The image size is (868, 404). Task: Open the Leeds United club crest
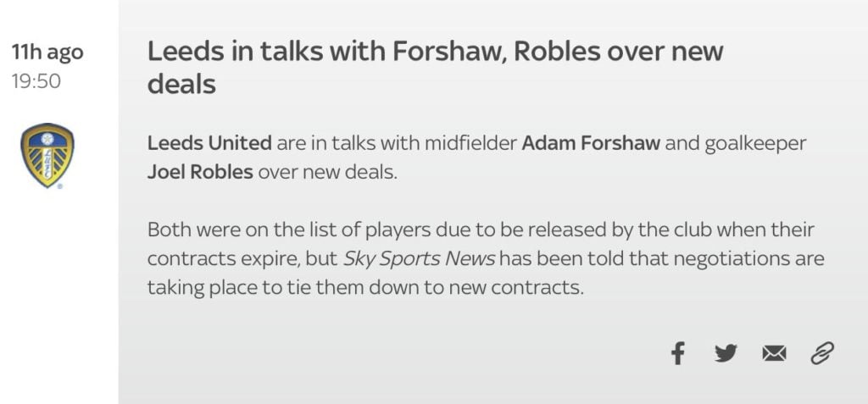(47, 156)
